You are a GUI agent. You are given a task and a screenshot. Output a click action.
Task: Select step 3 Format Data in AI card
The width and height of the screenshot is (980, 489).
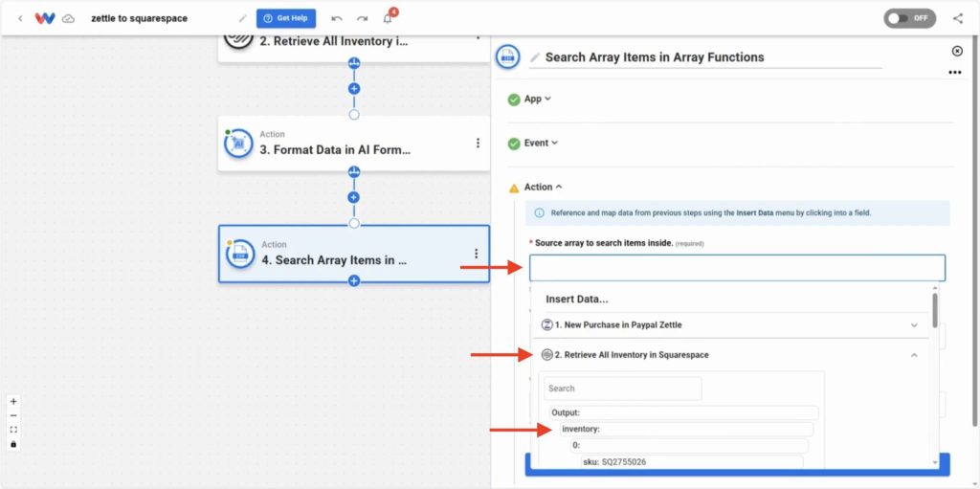[354, 144]
